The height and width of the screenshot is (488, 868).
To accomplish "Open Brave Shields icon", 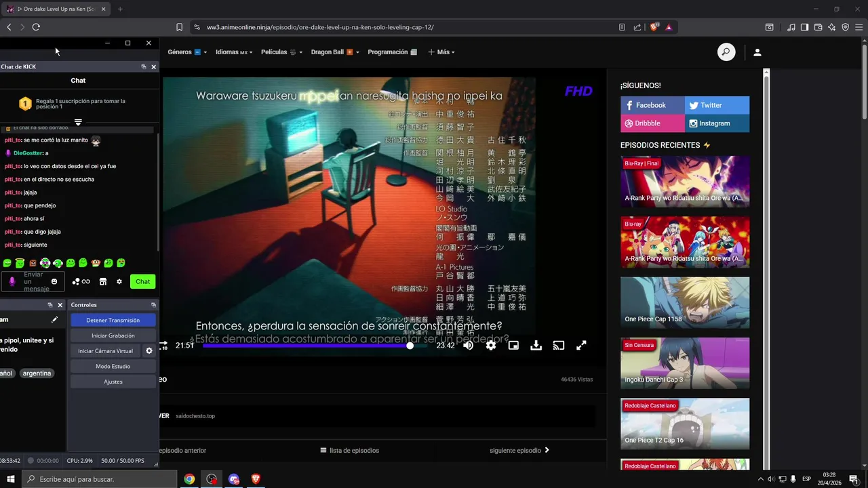I will point(654,27).
